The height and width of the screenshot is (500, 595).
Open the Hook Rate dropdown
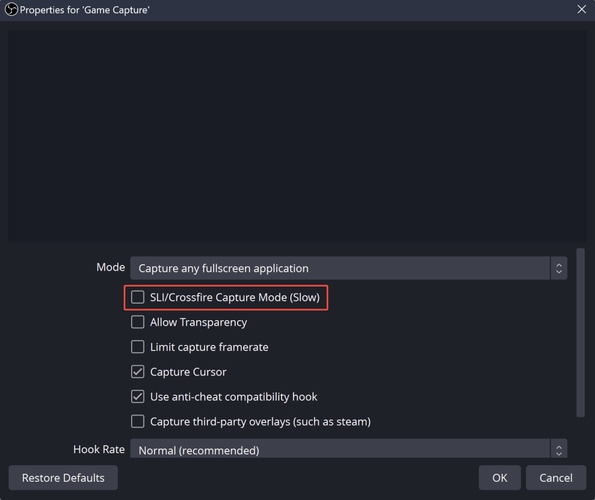click(x=348, y=448)
